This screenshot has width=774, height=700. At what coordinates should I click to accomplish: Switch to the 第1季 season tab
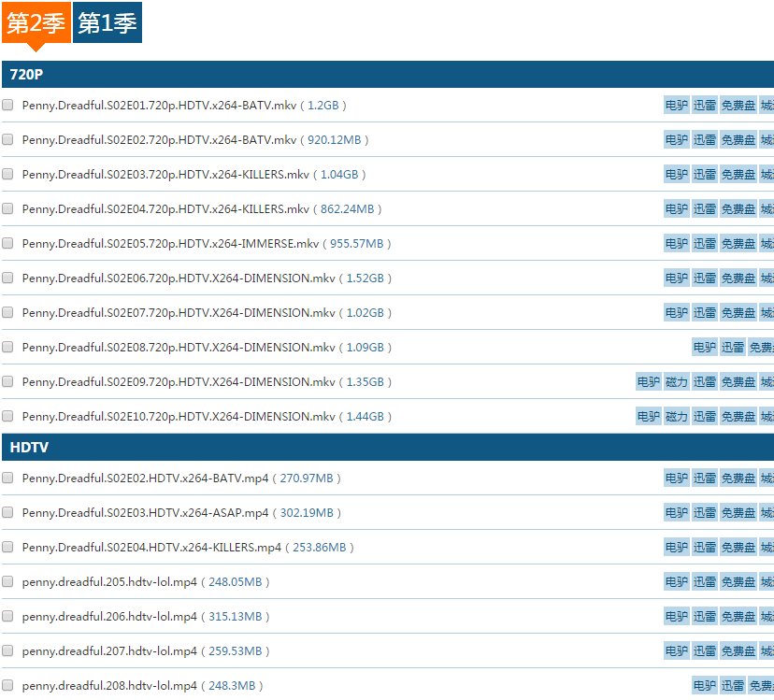107,23
